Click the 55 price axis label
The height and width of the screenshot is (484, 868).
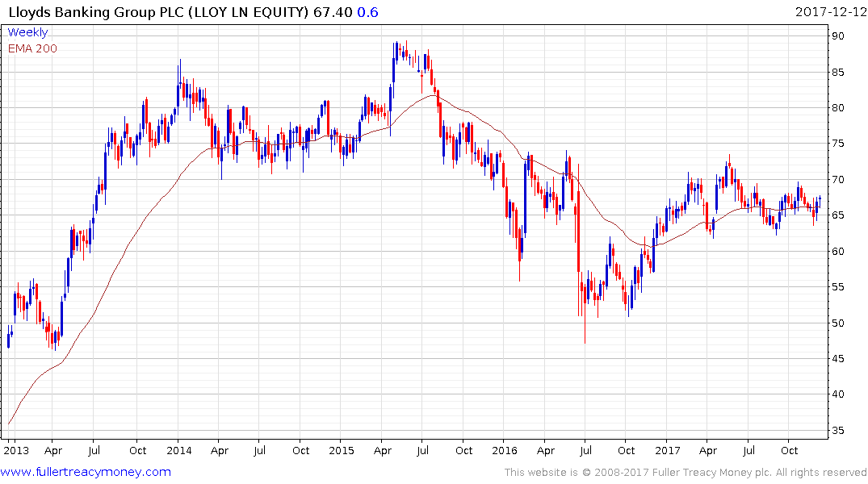pos(837,286)
